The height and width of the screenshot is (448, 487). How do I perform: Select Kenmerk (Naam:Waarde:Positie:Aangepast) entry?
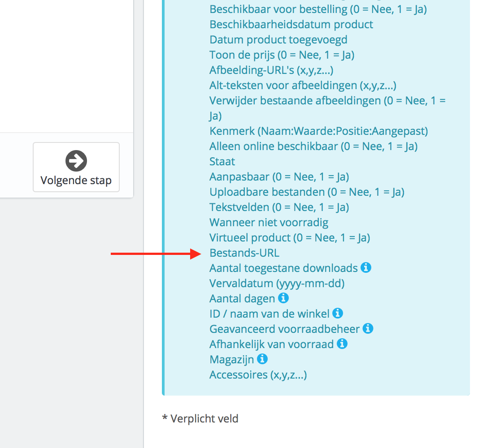(318, 131)
